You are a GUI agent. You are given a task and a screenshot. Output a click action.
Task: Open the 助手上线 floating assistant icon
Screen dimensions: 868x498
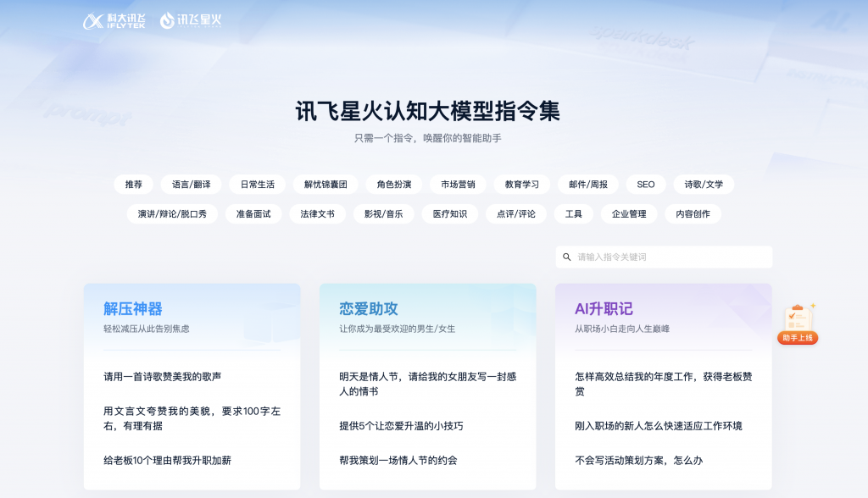click(x=798, y=324)
